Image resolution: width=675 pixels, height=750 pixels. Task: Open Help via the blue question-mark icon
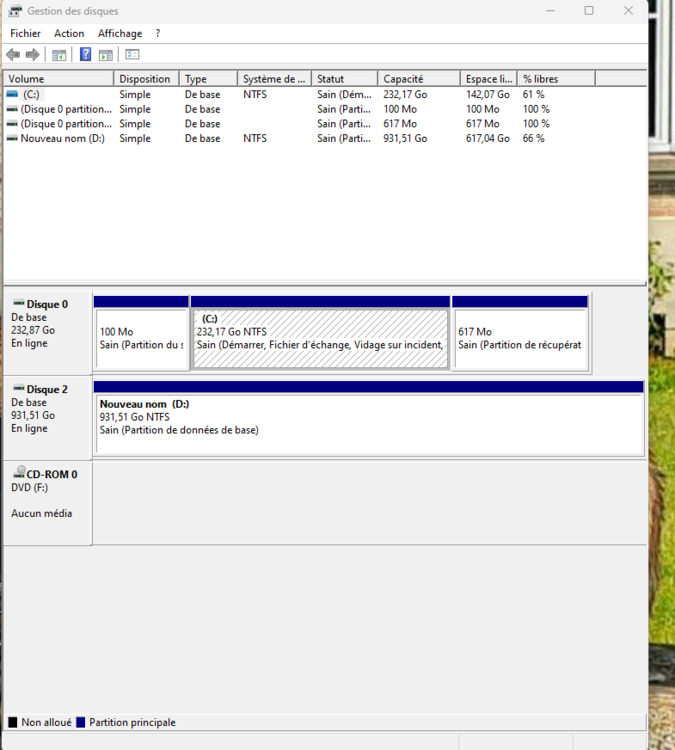tap(86, 54)
